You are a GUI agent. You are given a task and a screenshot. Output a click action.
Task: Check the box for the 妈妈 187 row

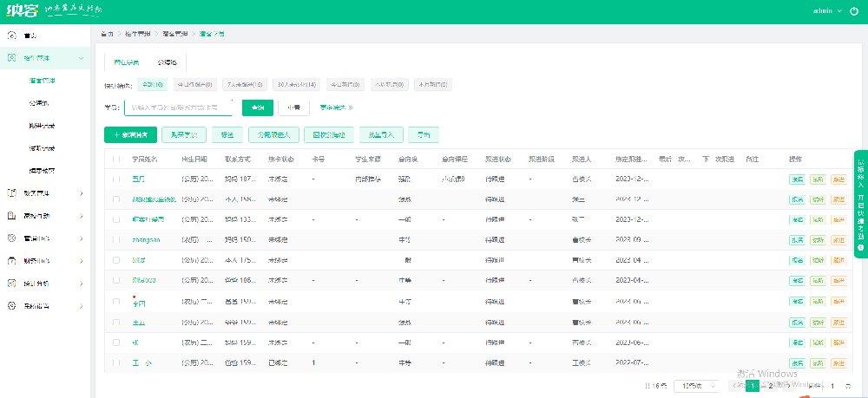116,179
